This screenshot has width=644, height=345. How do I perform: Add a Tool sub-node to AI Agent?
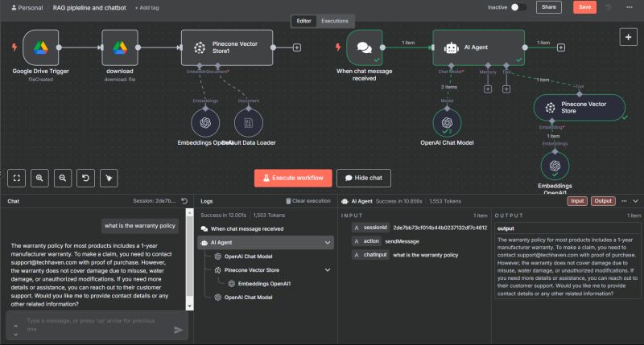pyautogui.click(x=506, y=89)
